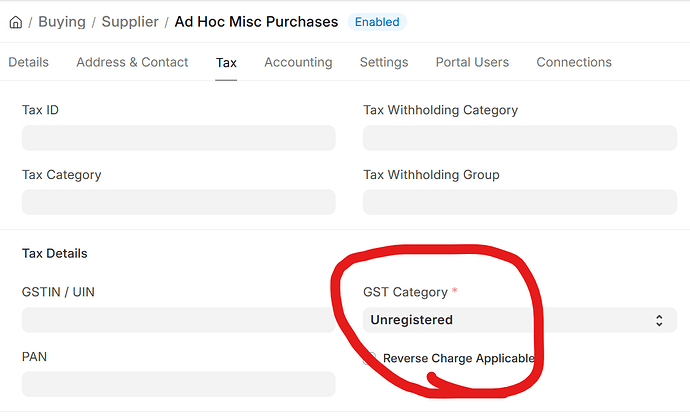Click the Tax Withholding Group field
The width and height of the screenshot is (690, 420).
coord(519,202)
